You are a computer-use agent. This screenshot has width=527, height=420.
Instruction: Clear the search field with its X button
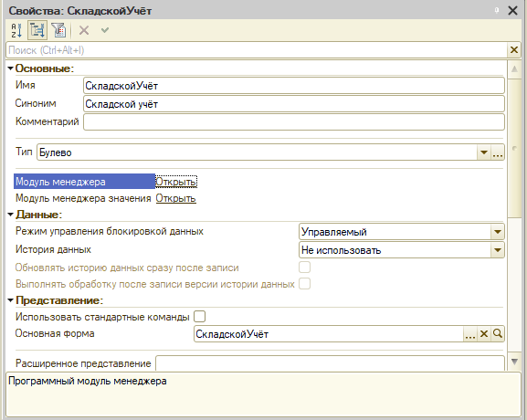point(514,50)
